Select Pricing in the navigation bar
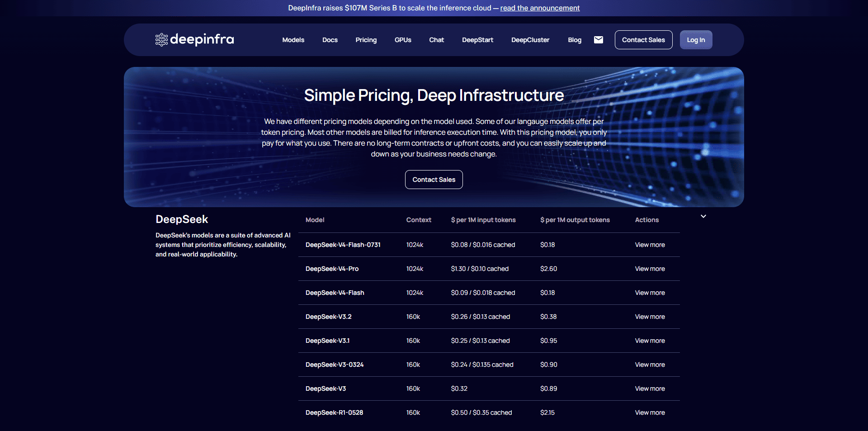 (x=366, y=40)
